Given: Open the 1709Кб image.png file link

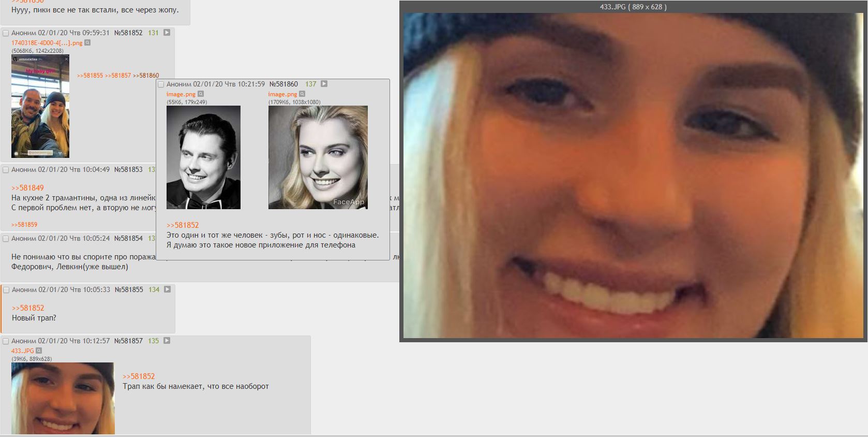Looking at the screenshot, I should 282,94.
